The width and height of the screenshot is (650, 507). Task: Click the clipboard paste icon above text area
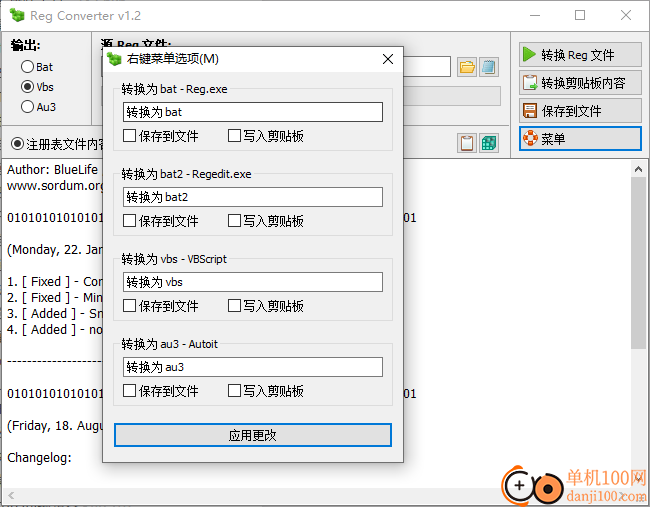click(467, 143)
